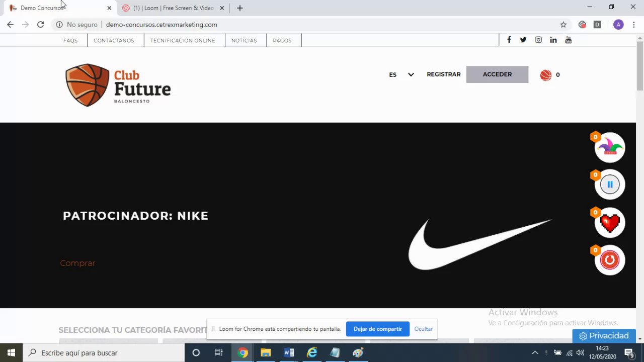
Task: Open the Pagos menu item
Action: (282, 41)
